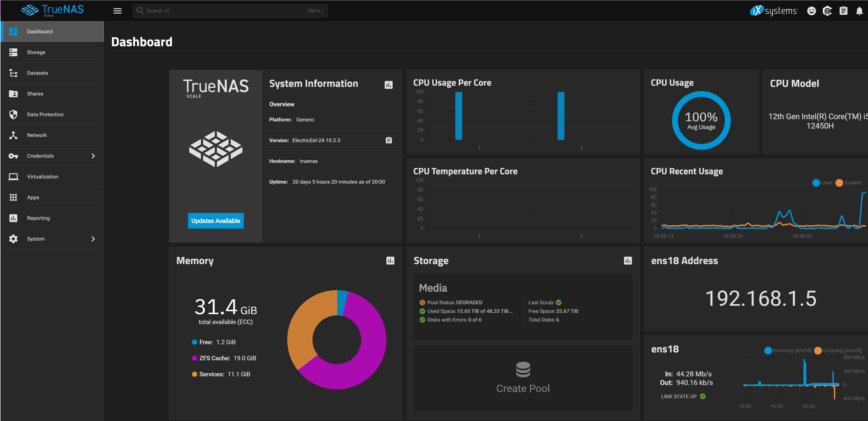Viewport: 868px width, 421px height.
Task: Open Memory reports chart icon
Action: [390, 261]
